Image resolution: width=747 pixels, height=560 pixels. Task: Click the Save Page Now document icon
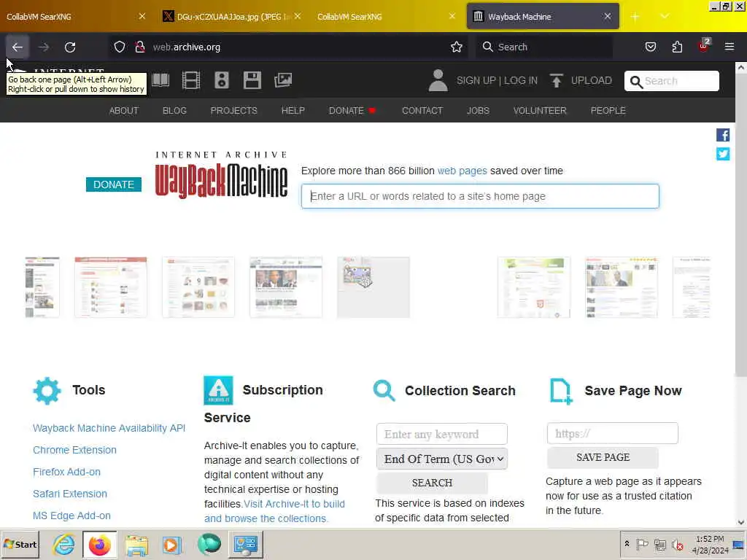(561, 392)
